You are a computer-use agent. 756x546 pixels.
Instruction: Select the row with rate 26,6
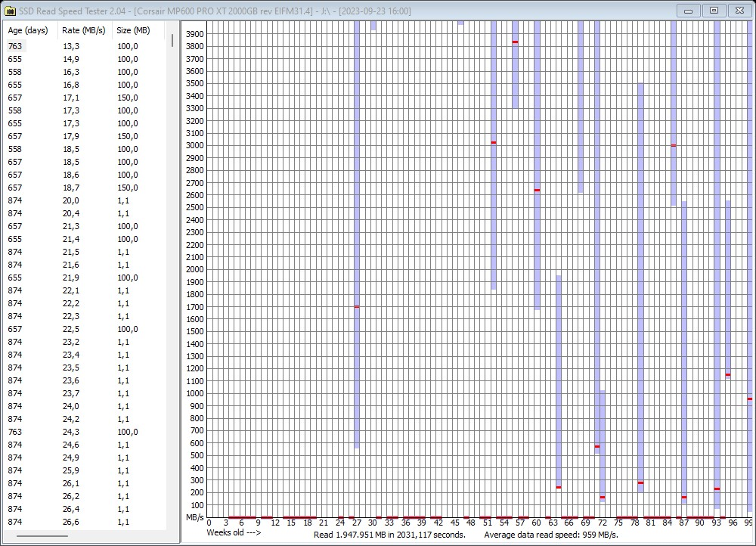coord(85,522)
